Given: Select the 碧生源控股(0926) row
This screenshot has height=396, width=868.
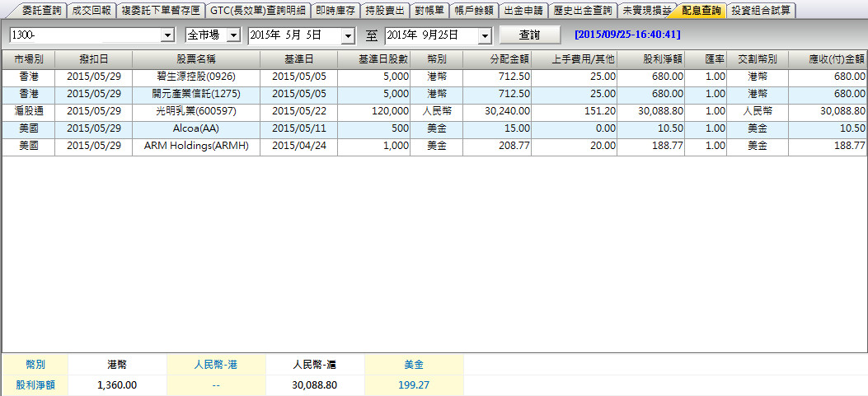Looking at the screenshot, I should [198, 76].
